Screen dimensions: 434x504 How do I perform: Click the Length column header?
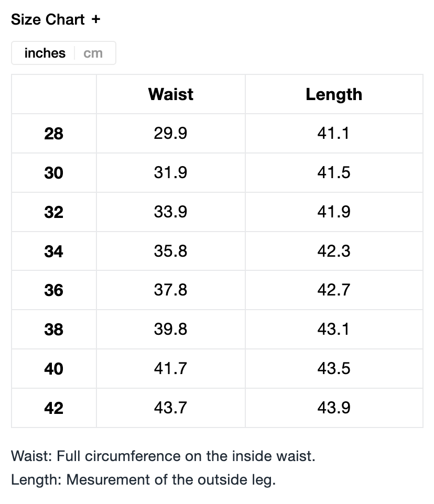click(334, 94)
